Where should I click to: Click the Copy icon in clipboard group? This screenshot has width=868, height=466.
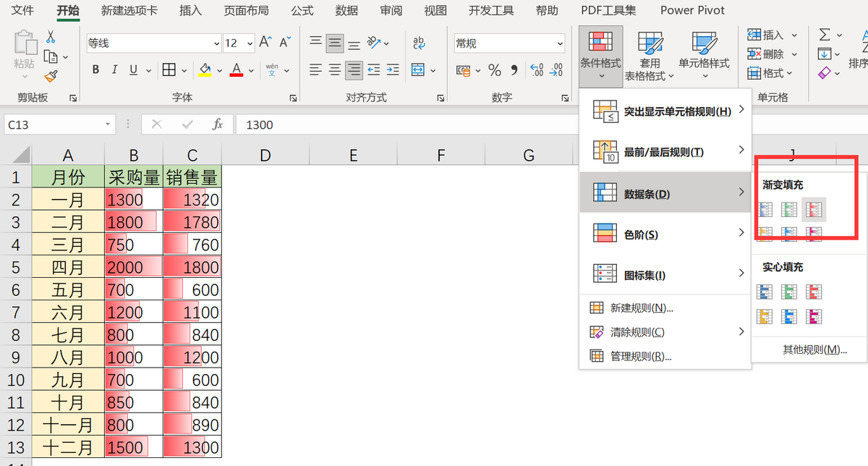[x=51, y=56]
